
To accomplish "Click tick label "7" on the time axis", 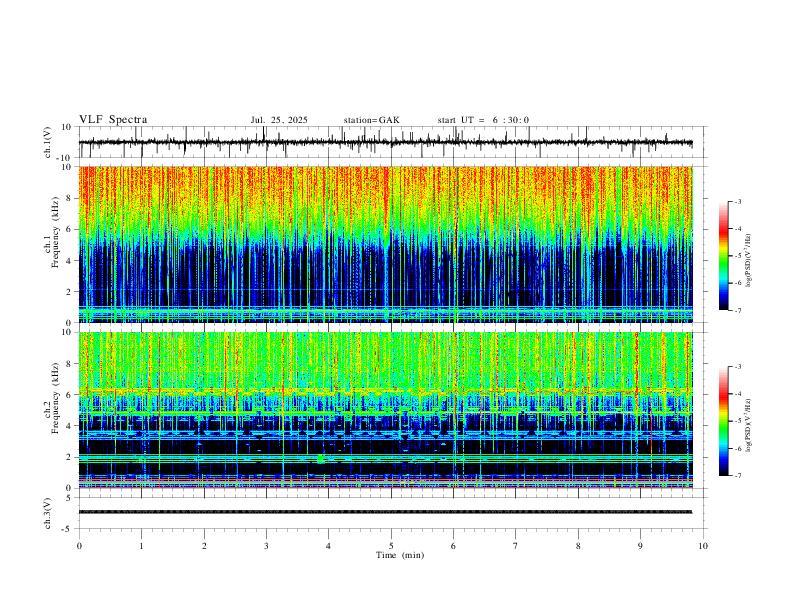I will (x=516, y=546).
